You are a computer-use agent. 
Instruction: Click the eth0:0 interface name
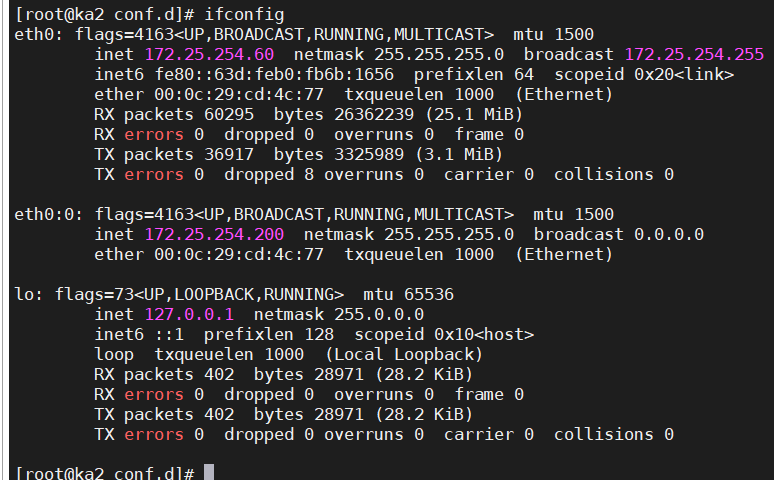click(44, 214)
